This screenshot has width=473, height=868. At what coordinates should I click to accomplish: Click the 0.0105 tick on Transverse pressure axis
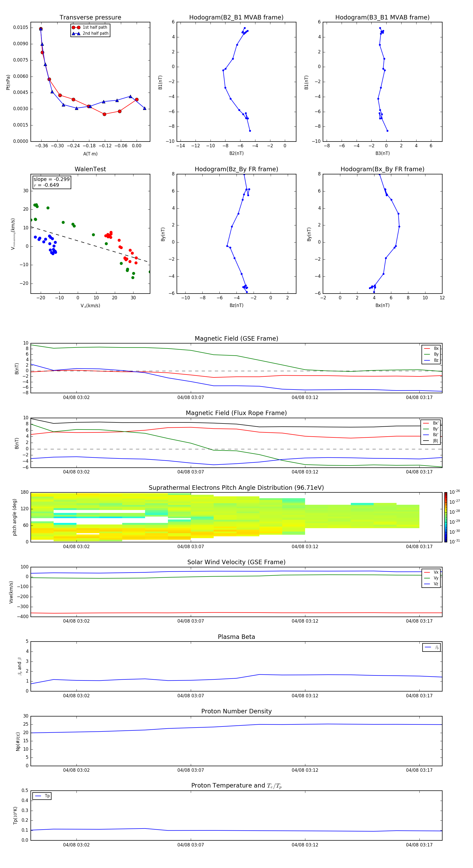(x=20, y=27)
